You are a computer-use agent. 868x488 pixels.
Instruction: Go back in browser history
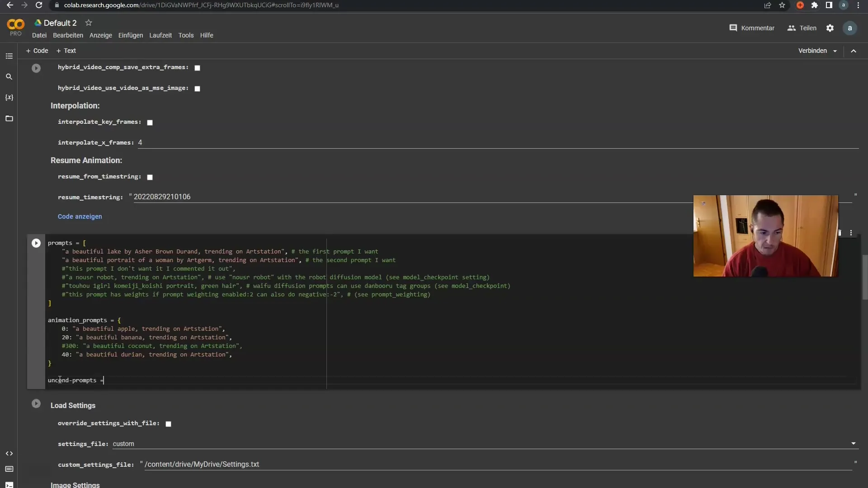tap(10, 5)
